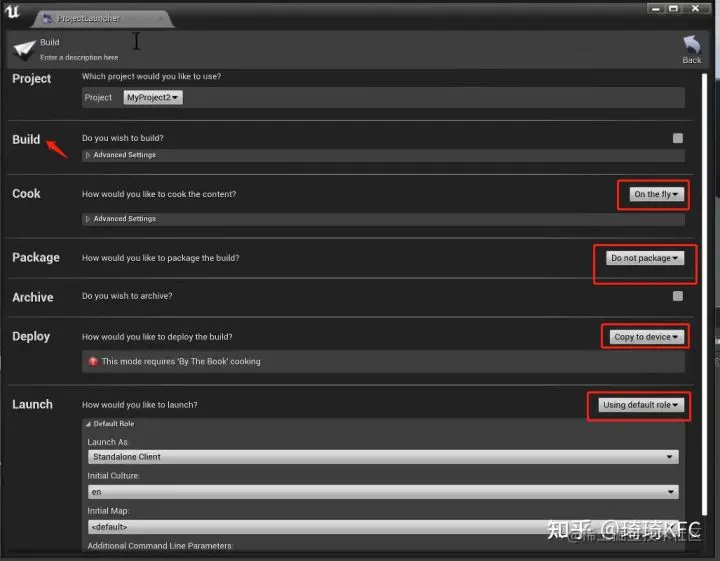The width and height of the screenshot is (720, 561).
Task: Click the 'Additional Command Line Parameters' label
Action: click(x=160, y=546)
